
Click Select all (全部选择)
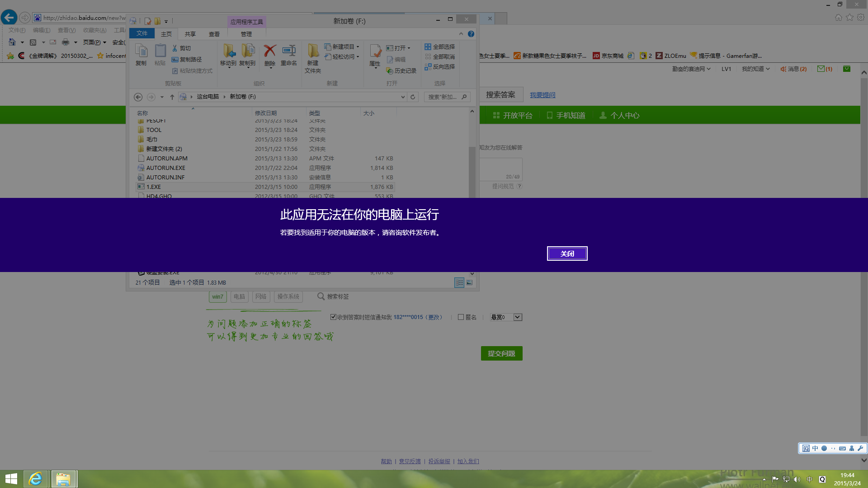(x=440, y=47)
